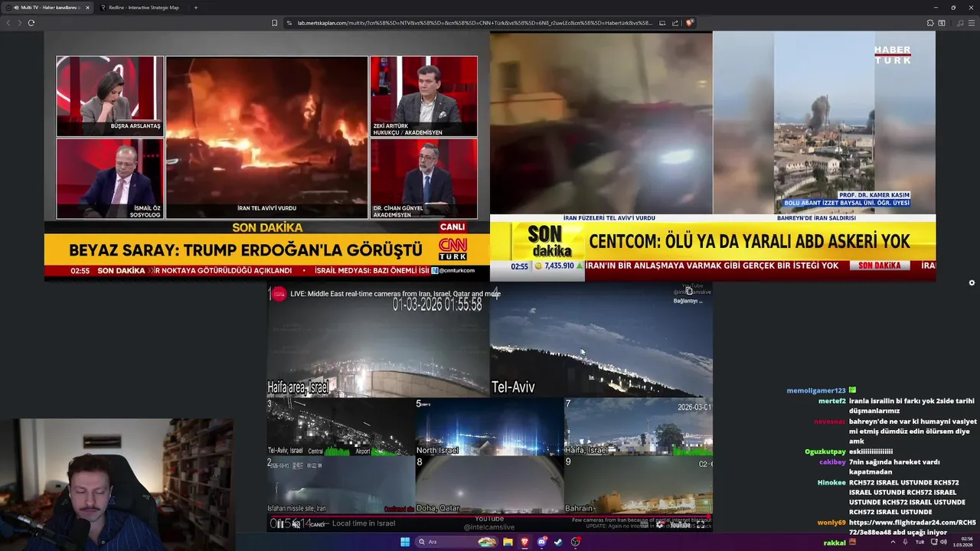980x551 pixels.
Task: Open the volume control in system tray
Action: 944,542
